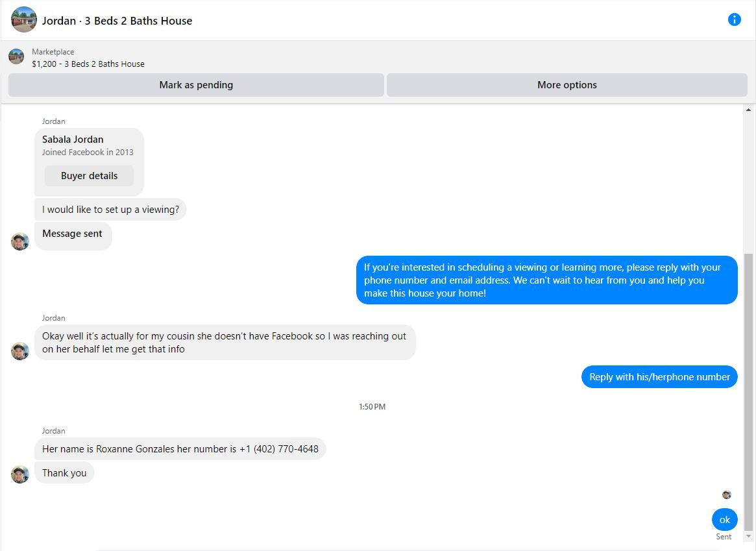Click the scrollbar up arrow
756x551 pixels.
(748, 110)
